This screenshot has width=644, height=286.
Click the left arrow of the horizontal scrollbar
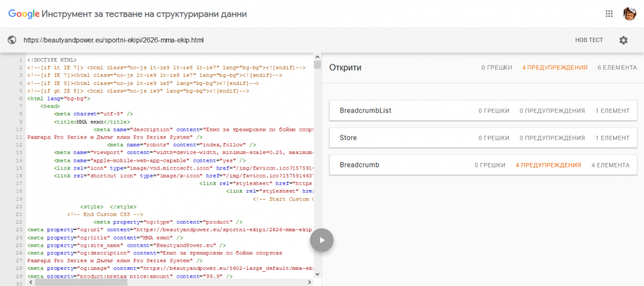pyautogui.click(x=30, y=283)
